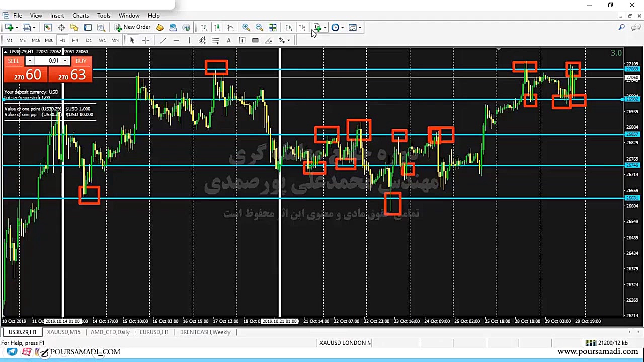Open the periods clock icon
This screenshot has height=362, width=644.
tap(335, 27)
